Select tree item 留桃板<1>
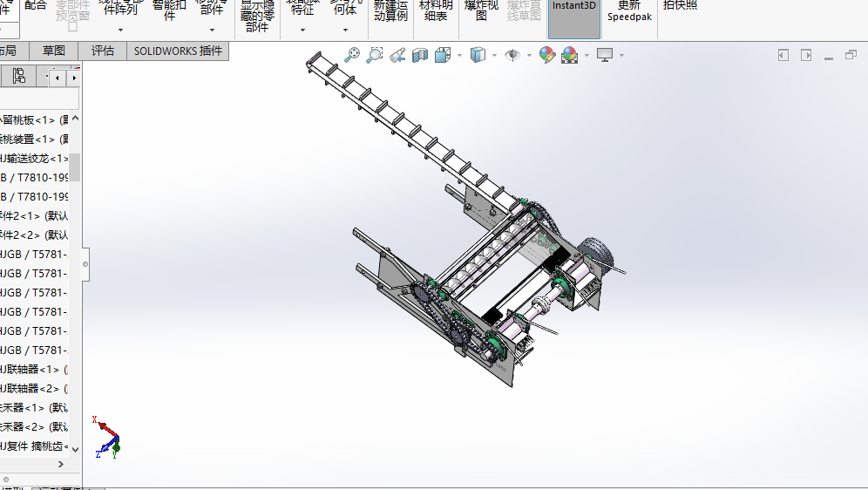Screen dimensions: 868x490 click(x=34, y=120)
